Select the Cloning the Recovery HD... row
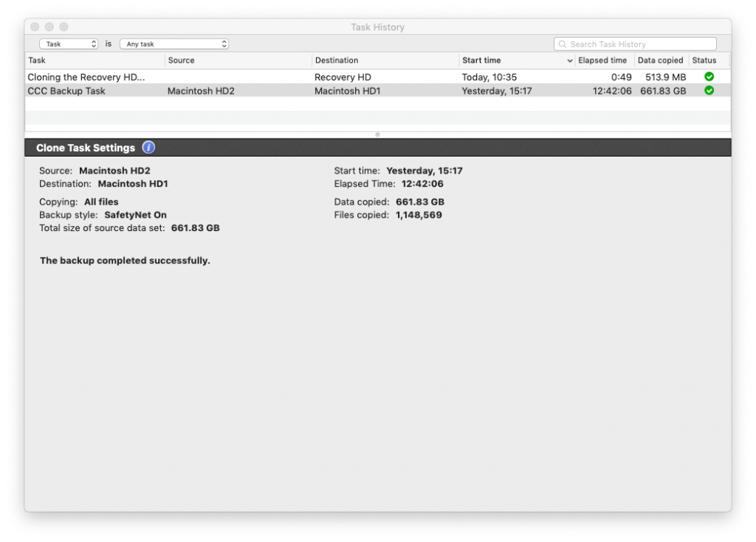 tap(378, 77)
